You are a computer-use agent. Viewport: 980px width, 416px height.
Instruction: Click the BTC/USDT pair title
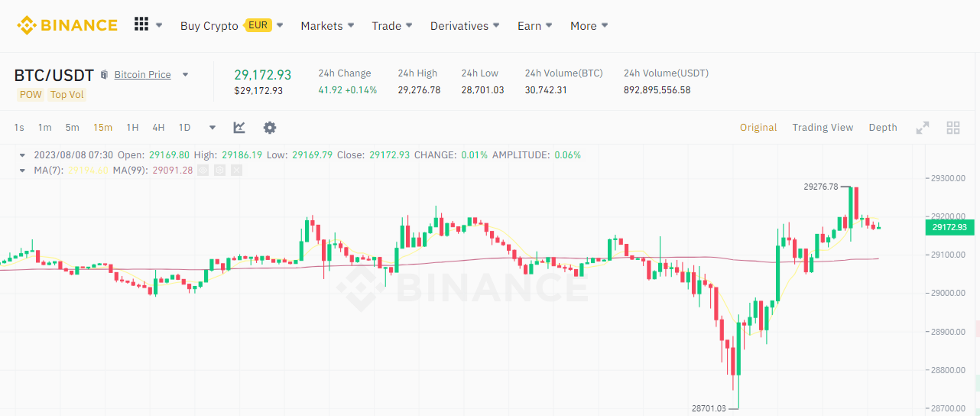pyautogui.click(x=54, y=75)
